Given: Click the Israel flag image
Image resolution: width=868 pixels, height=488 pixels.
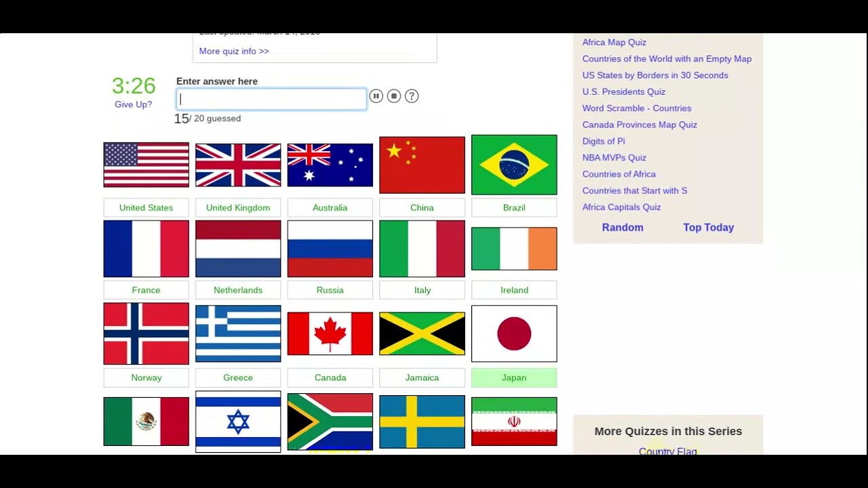Looking at the screenshot, I should pos(238,422).
